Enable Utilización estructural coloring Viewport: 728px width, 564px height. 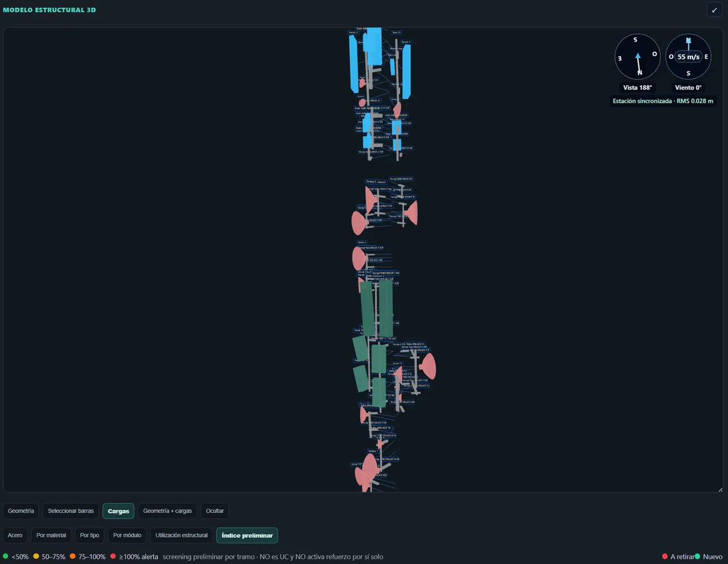point(181,536)
